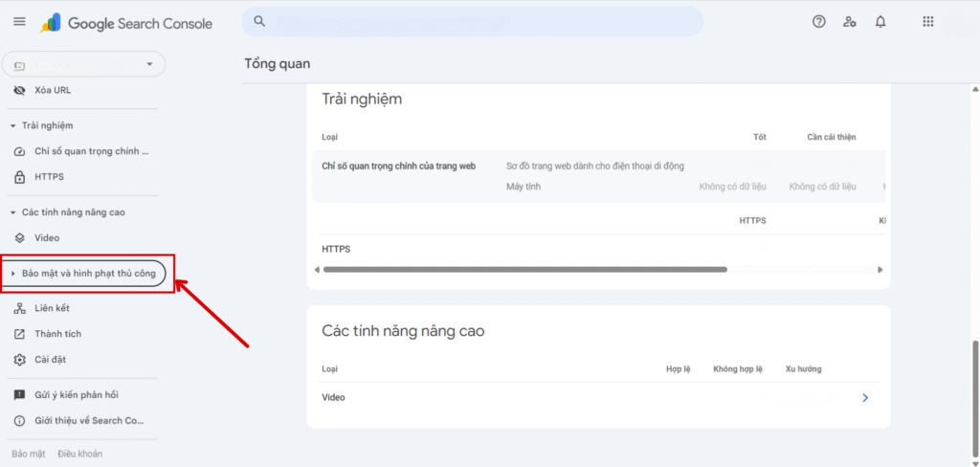Open the user settings people icon
Image resolution: width=980 pixels, height=467 pixels.
[x=850, y=22]
